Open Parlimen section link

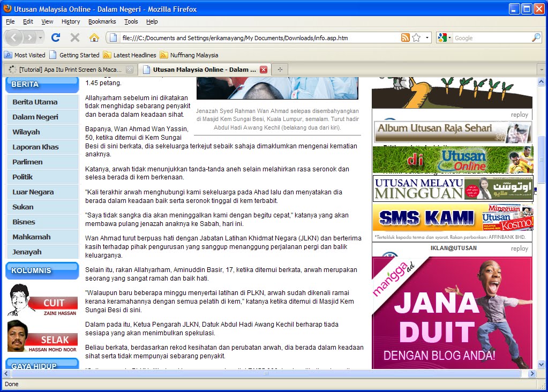point(43,162)
